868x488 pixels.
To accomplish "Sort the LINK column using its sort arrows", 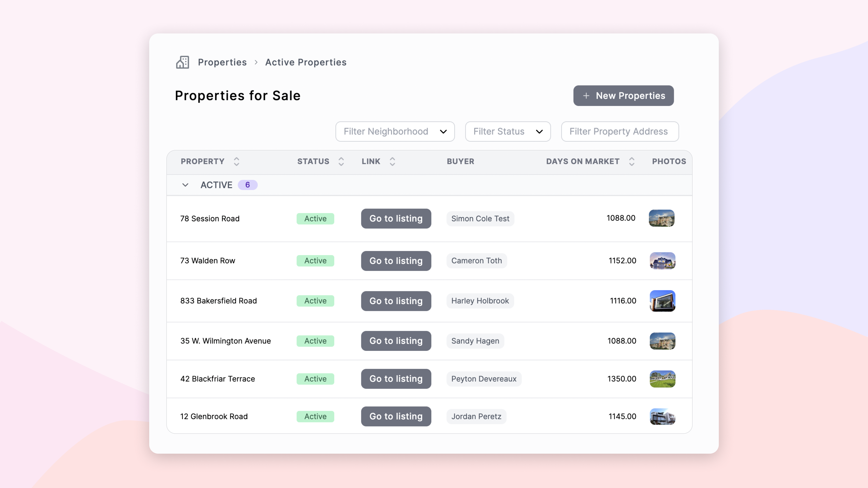I will click(392, 162).
